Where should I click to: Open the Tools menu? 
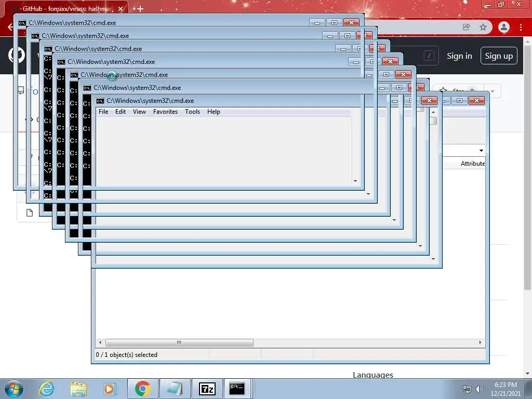tap(192, 112)
